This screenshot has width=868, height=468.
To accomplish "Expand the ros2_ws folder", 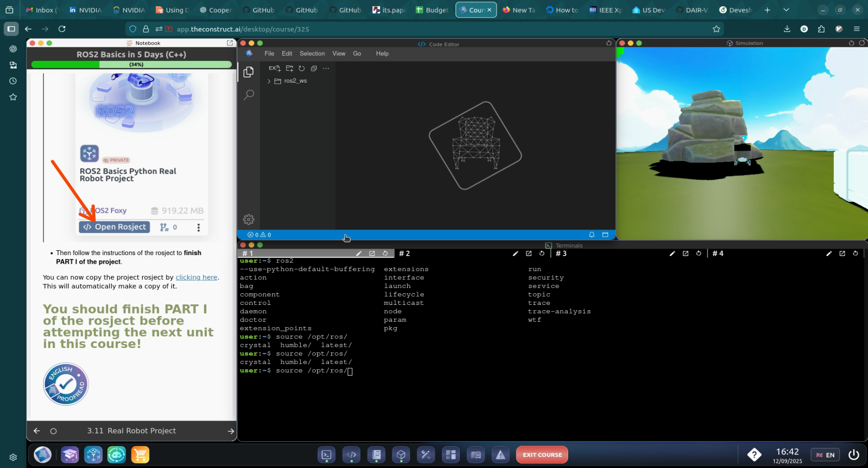I will coord(269,81).
